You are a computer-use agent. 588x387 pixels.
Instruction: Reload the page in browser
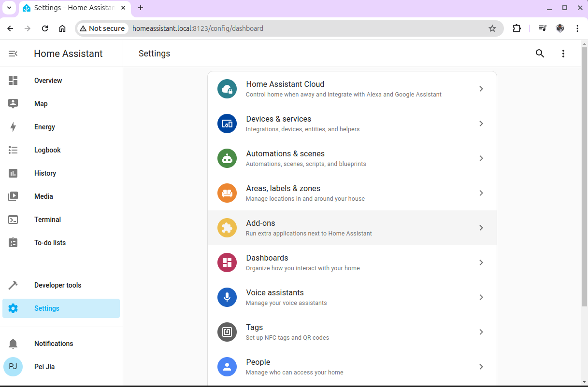pyautogui.click(x=45, y=28)
